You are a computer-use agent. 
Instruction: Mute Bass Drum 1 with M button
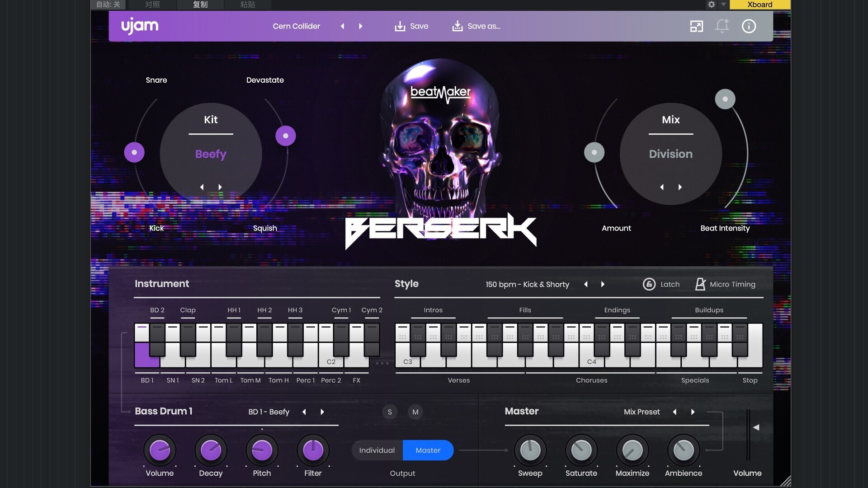click(415, 412)
